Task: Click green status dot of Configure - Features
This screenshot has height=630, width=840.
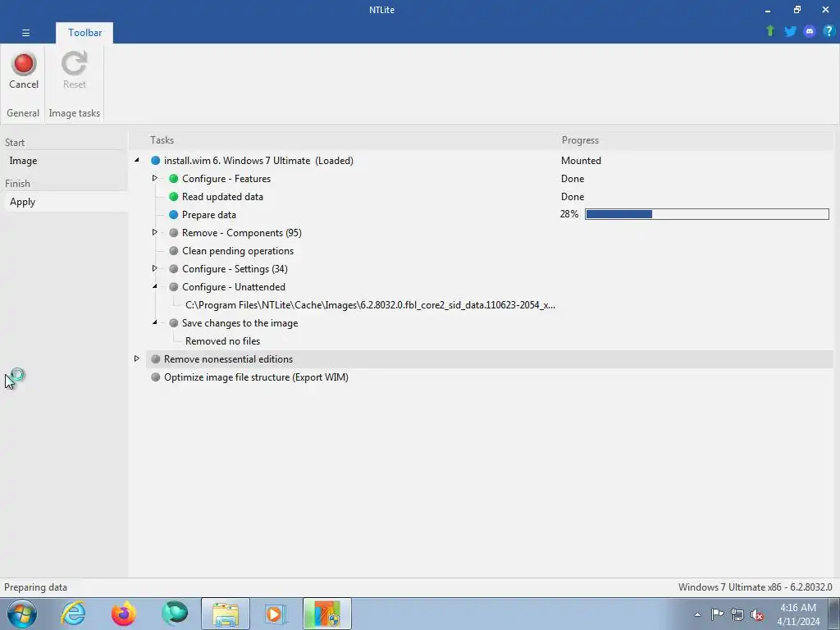Action: tap(174, 178)
